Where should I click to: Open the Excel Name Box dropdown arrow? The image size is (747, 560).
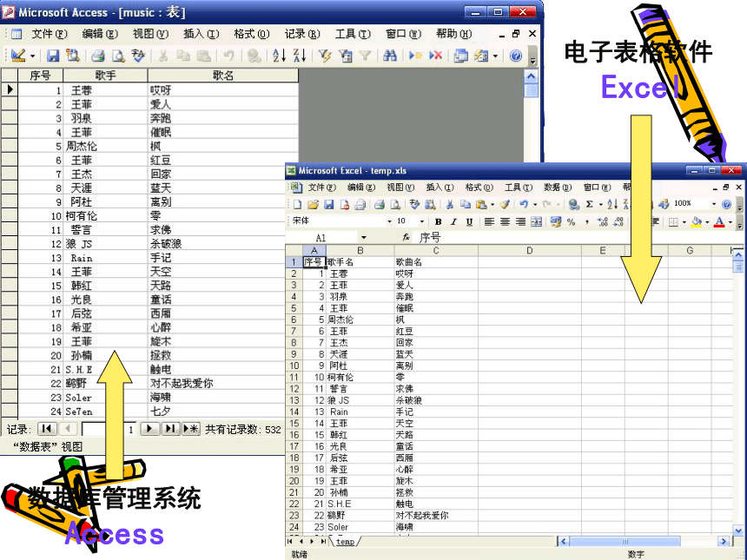pos(363,238)
